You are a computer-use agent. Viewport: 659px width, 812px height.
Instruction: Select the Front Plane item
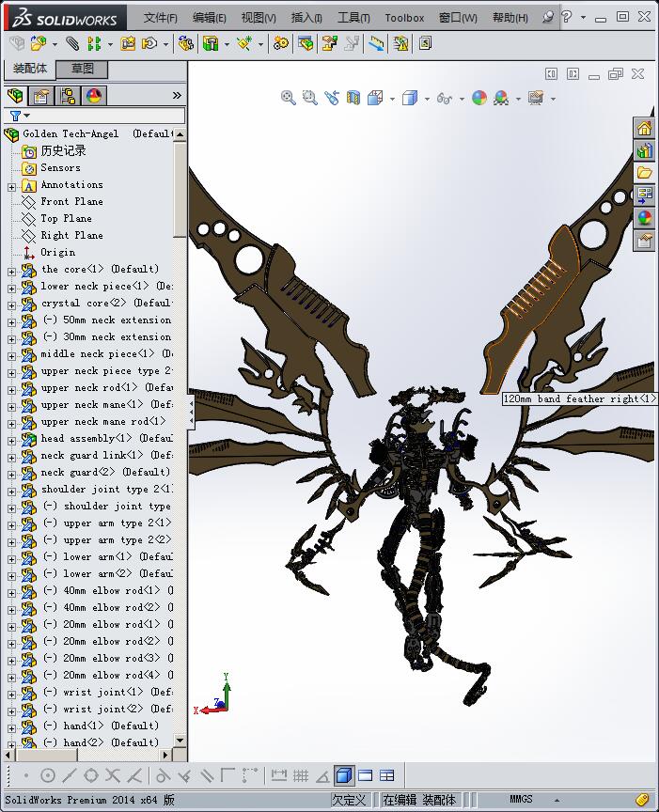coord(71,201)
